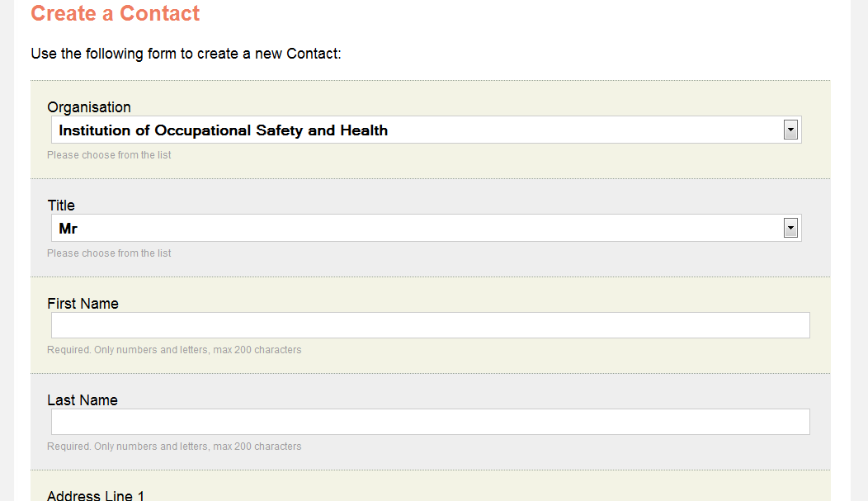The image size is (868, 501).
Task: Click the Organisation field label
Action: [x=89, y=107]
